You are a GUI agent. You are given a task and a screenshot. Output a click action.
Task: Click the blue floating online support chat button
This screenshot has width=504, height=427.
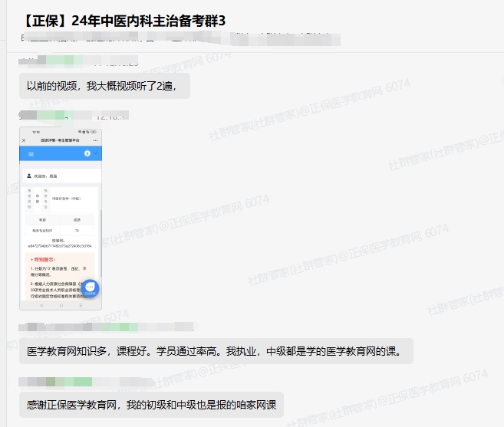(x=90, y=288)
